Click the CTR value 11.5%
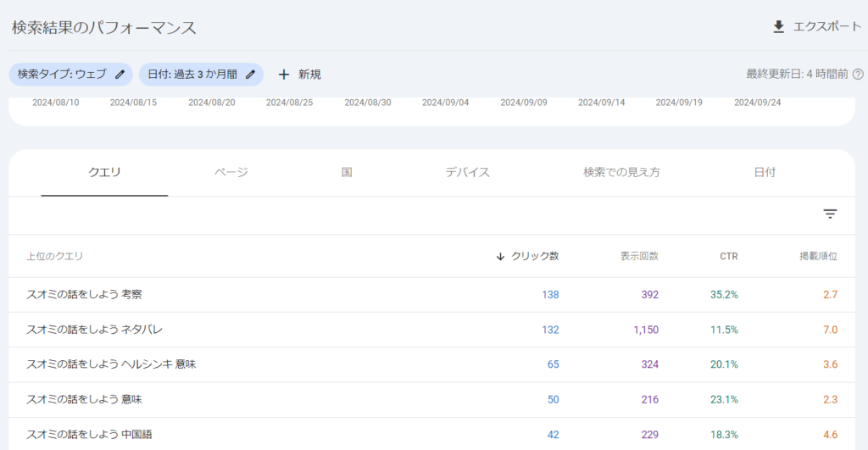The width and height of the screenshot is (868, 450). tap(724, 330)
